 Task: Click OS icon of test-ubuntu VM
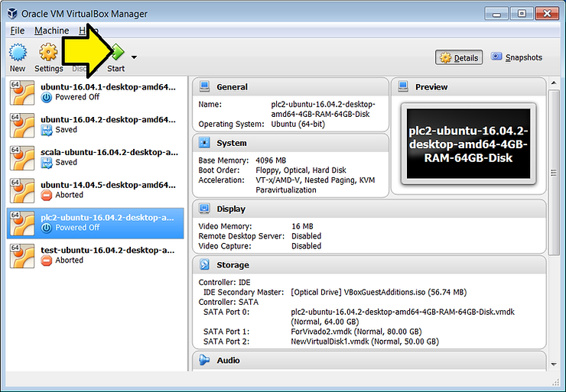(x=22, y=256)
